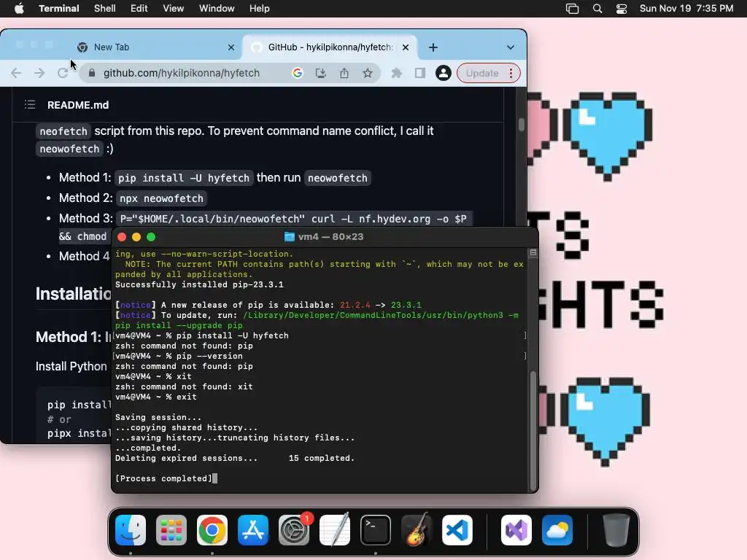Reload the GitHub page
Image resolution: width=747 pixels, height=560 pixels.
click(x=63, y=73)
